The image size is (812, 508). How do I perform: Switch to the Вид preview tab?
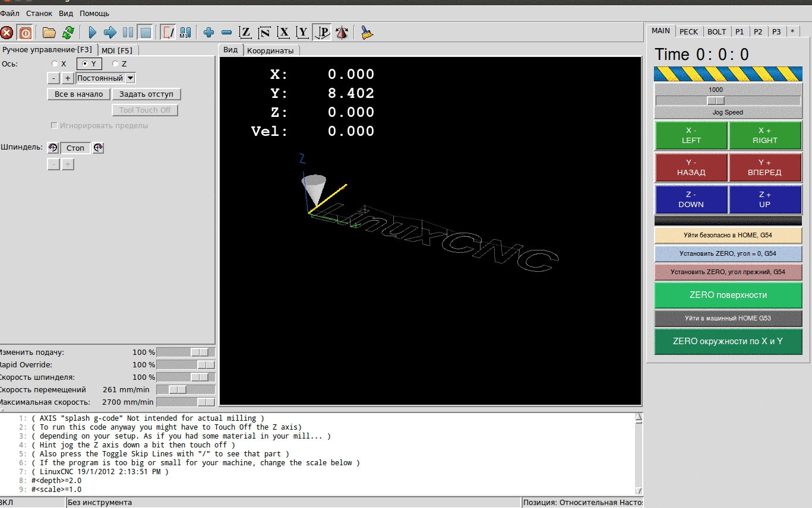(230, 50)
